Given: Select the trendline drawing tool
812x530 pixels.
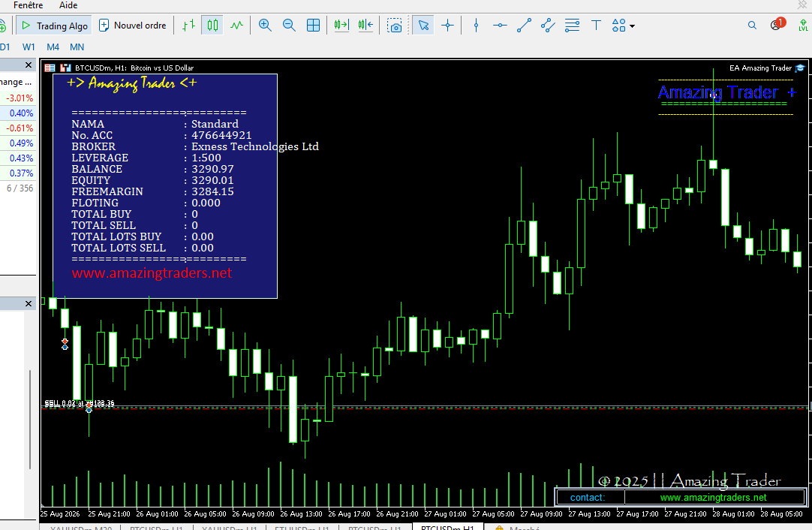Looking at the screenshot, I should tap(524, 26).
